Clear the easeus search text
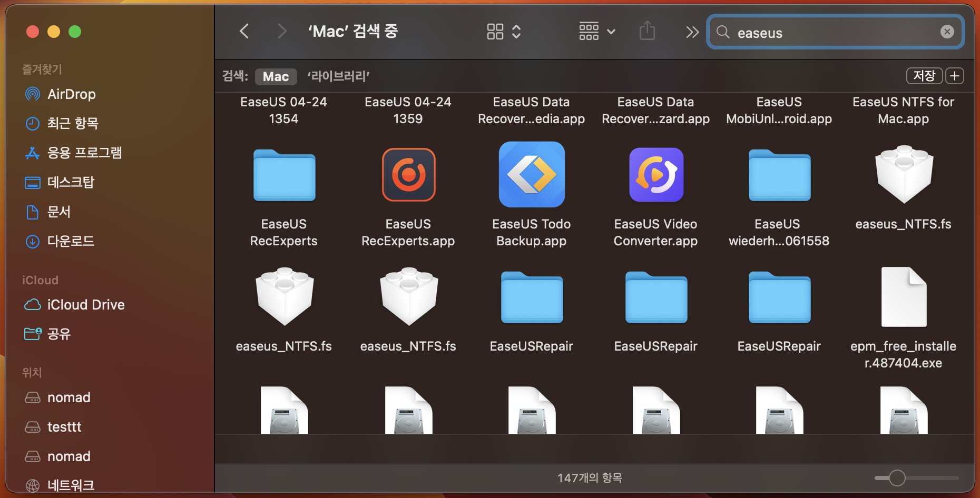Image resolution: width=980 pixels, height=498 pixels. [947, 32]
